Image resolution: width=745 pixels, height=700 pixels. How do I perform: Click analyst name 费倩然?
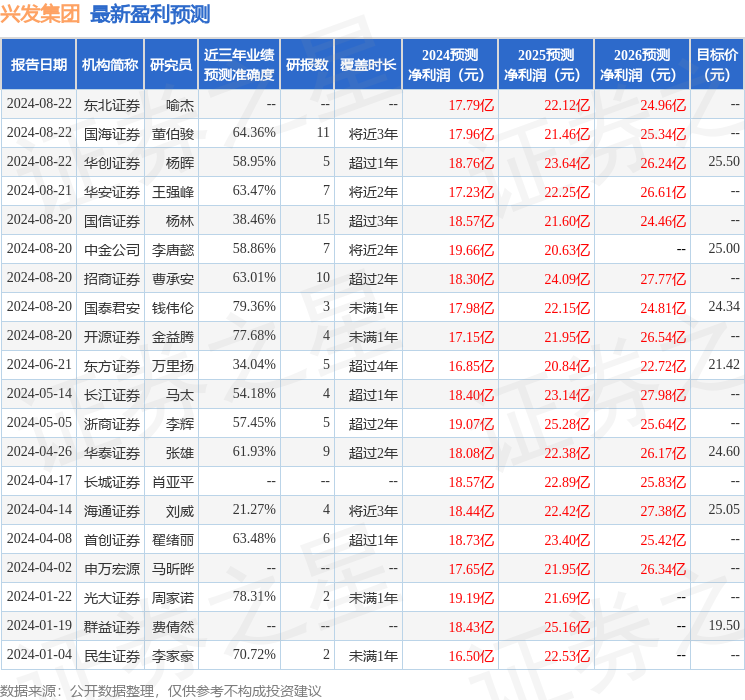(x=173, y=627)
